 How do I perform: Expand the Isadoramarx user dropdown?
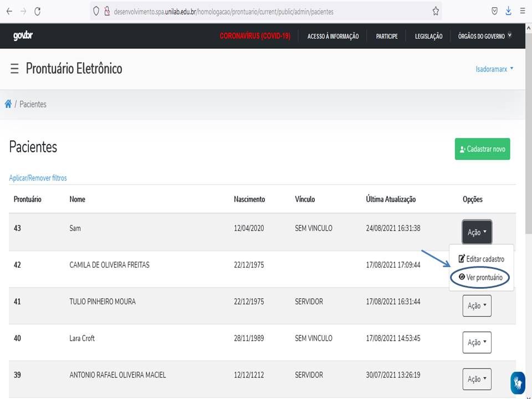click(x=494, y=69)
